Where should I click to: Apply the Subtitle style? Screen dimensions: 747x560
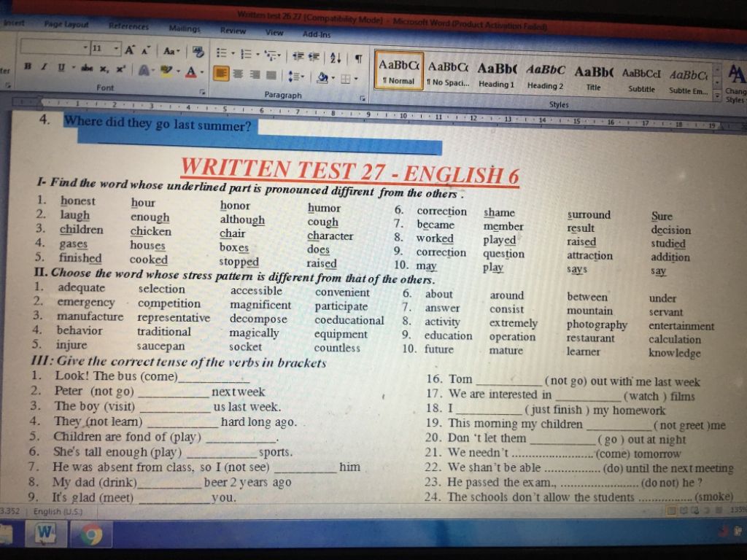click(641, 79)
